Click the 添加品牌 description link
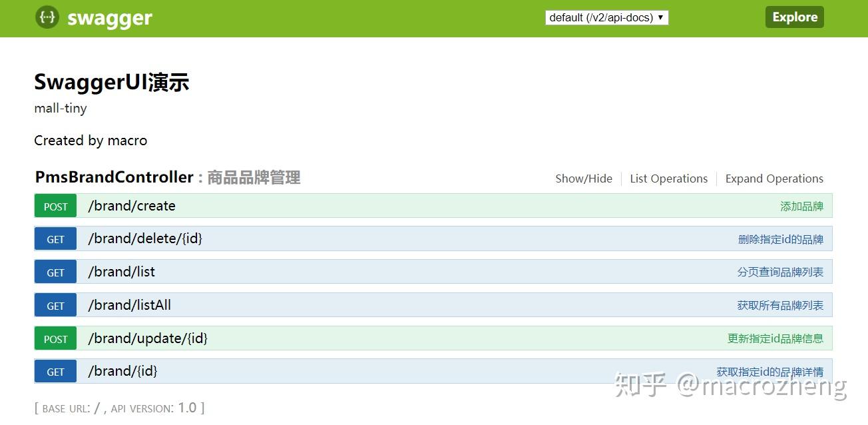The image size is (868, 425). coord(802,206)
